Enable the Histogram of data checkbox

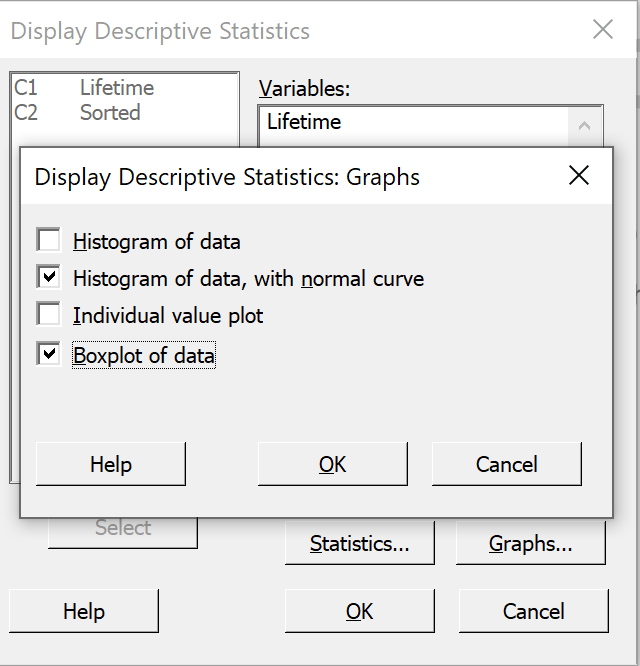coord(48,240)
